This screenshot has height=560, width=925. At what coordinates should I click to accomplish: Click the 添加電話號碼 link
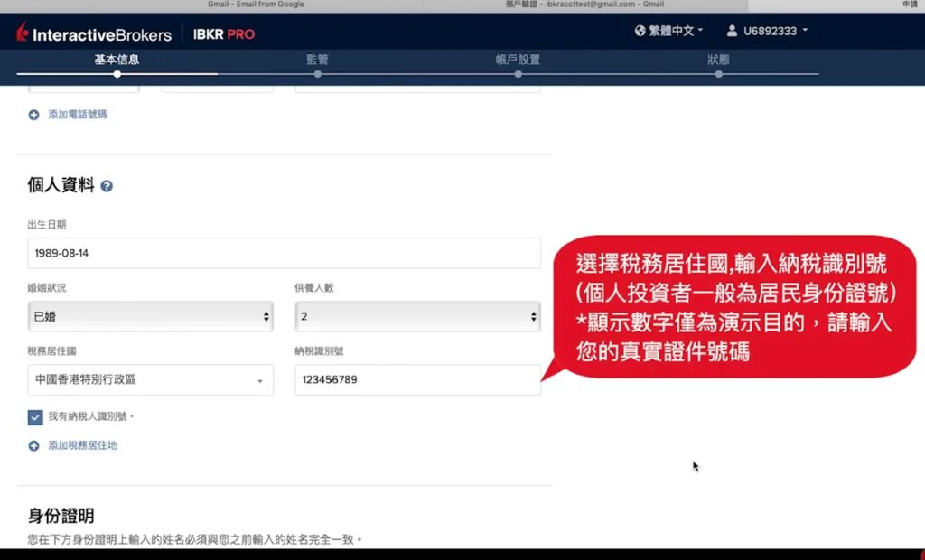click(78, 115)
